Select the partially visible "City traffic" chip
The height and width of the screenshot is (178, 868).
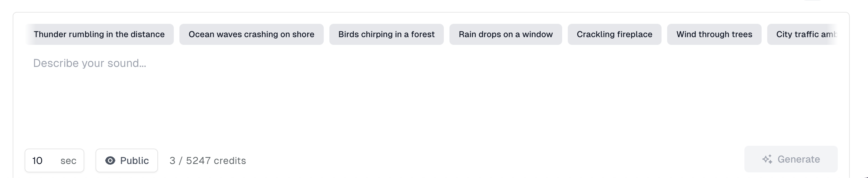[804, 34]
